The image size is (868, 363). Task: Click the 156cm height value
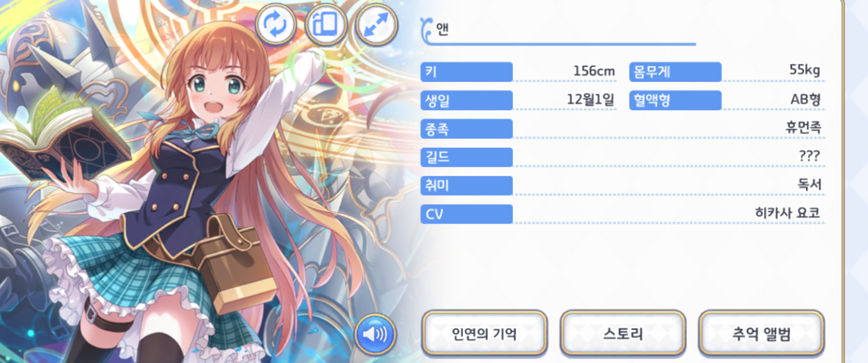[x=594, y=71]
